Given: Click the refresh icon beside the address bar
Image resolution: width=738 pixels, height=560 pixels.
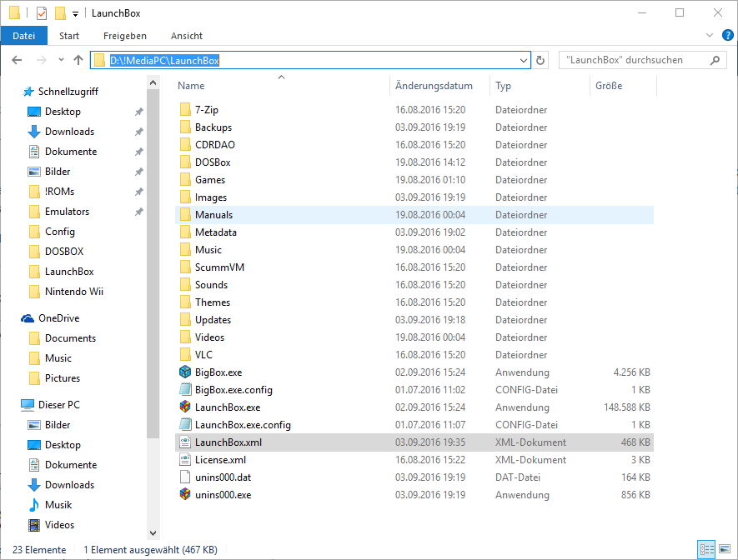Looking at the screenshot, I should [x=540, y=60].
